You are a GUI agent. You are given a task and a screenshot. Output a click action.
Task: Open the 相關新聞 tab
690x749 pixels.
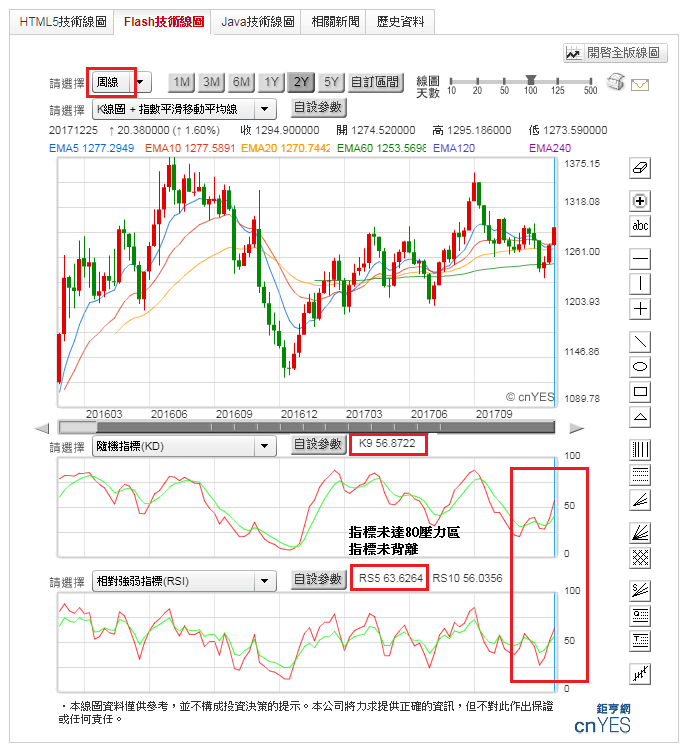335,22
